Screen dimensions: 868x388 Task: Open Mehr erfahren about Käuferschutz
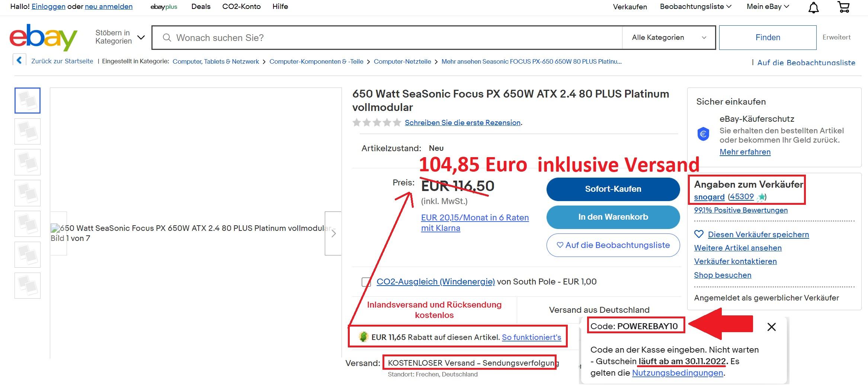[745, 152]
